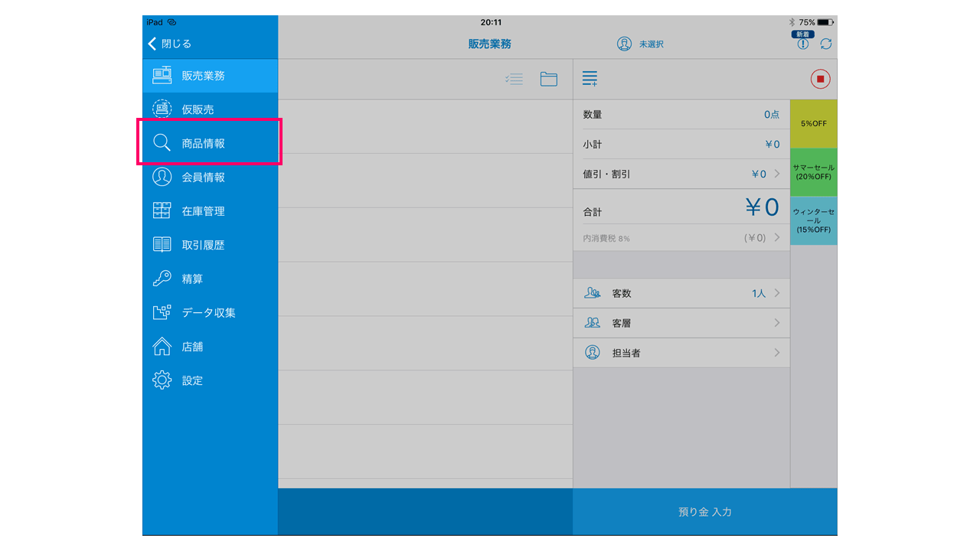Click the 商品情報 magnifier icon
Viewport: 980px width, 551px height.
pos(162,143)
